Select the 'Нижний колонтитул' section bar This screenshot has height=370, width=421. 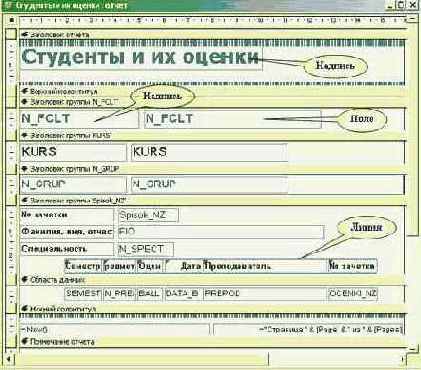(213, 309)
